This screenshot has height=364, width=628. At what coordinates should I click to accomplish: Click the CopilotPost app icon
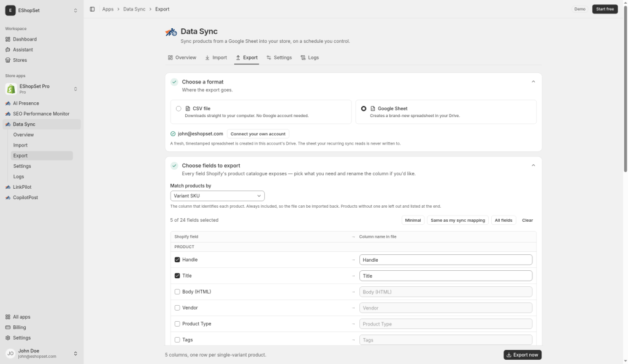[7, 197]
